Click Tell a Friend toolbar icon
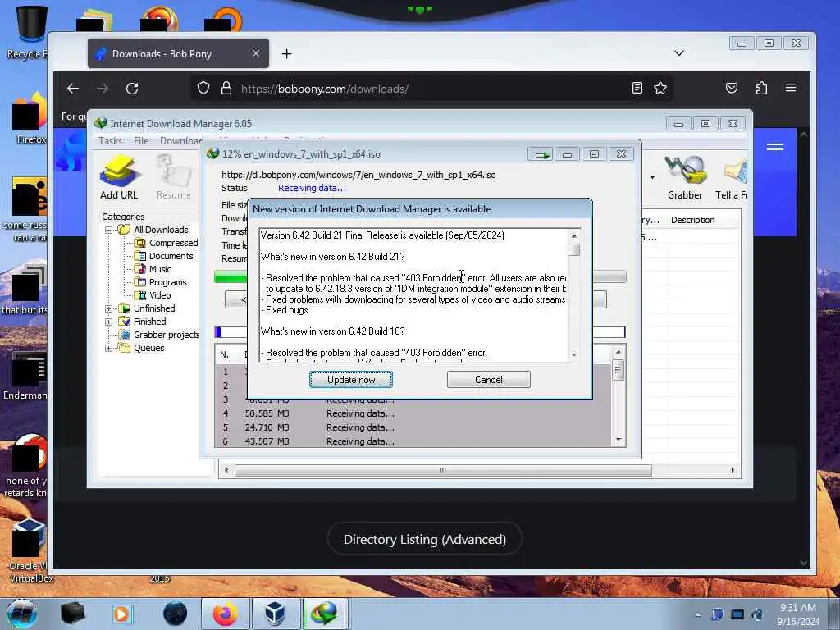This screenshot has height=630, width=840. 732,177
